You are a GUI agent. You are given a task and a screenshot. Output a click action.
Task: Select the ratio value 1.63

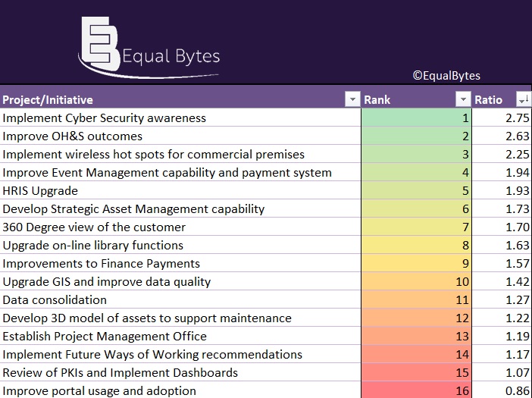tap(502, 245)
